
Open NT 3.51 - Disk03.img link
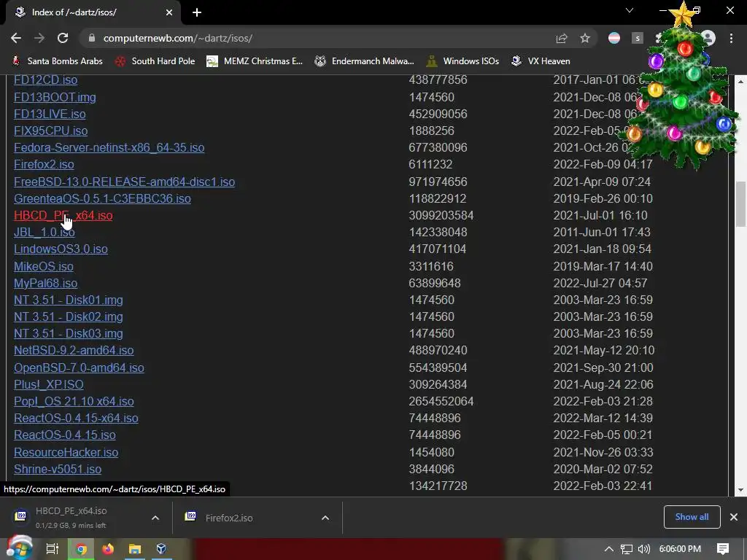[x=69, y=333]
